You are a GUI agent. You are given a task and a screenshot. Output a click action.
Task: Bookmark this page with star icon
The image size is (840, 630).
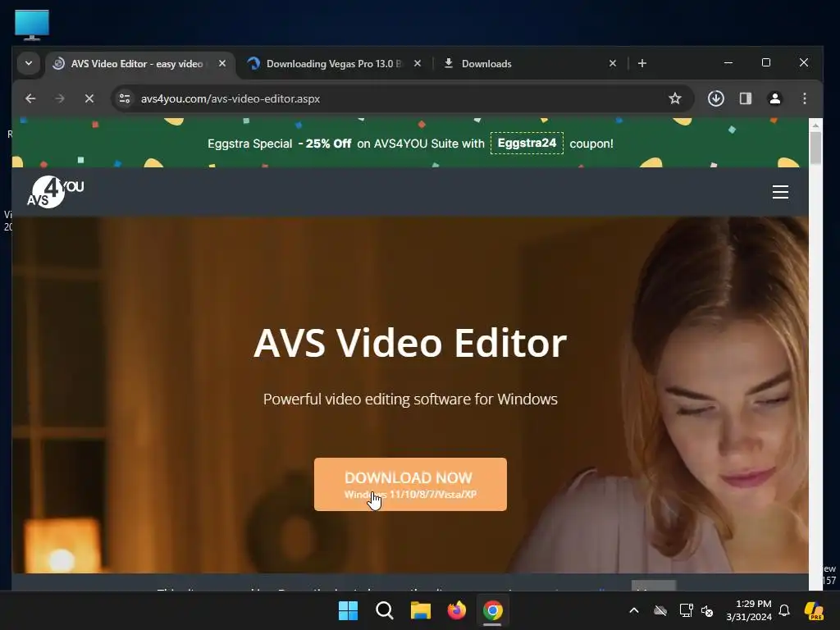point(675,98)
